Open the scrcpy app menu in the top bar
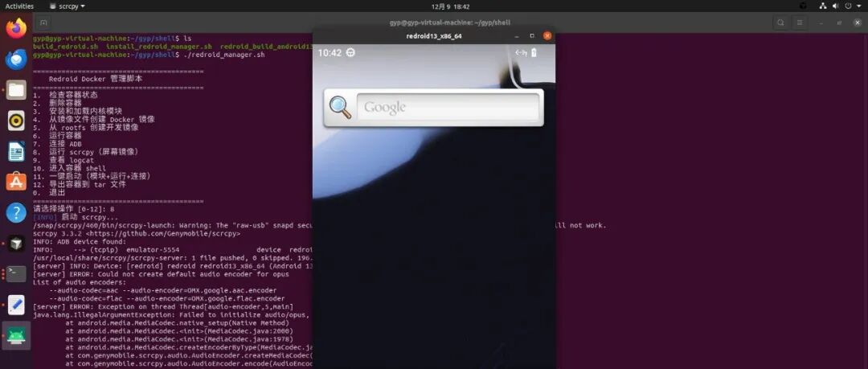This screenshot has height=369, width=868. [67, 6]
